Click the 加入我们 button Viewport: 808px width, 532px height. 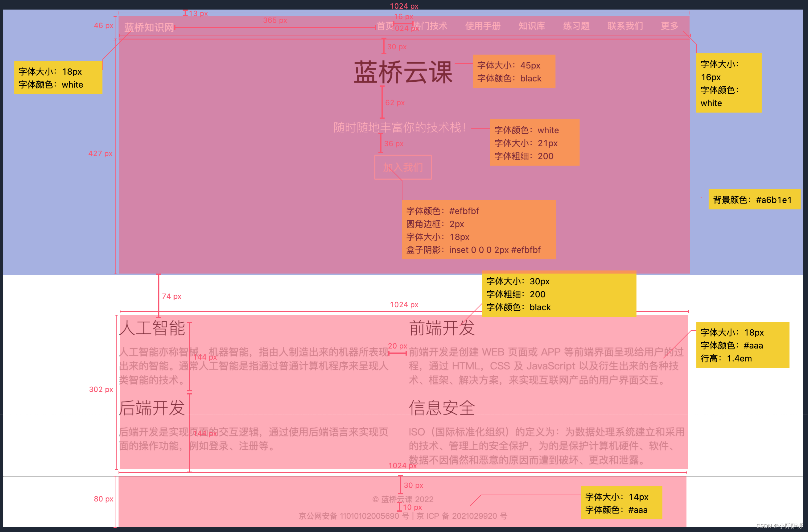tap(403, 167)
